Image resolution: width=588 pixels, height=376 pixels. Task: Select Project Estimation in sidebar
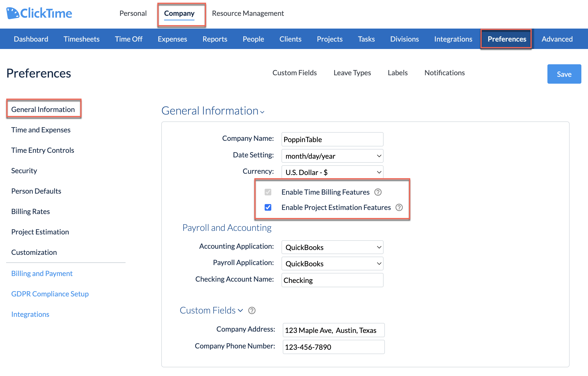40,232
